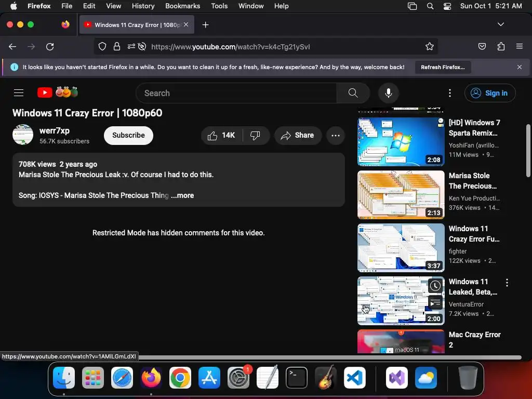
Task: Click Watch later clock on Leaked video
Action: click(435, 286)
